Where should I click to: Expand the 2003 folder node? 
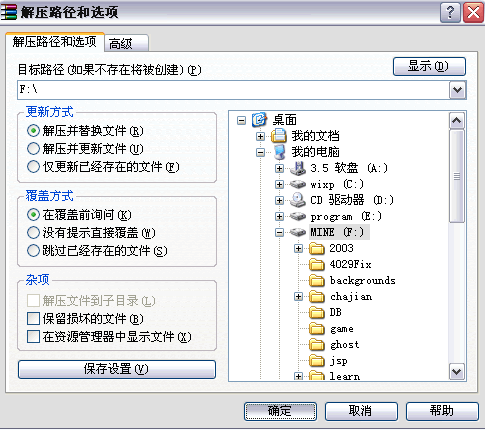pyautogui.click(x=299, y=248)
